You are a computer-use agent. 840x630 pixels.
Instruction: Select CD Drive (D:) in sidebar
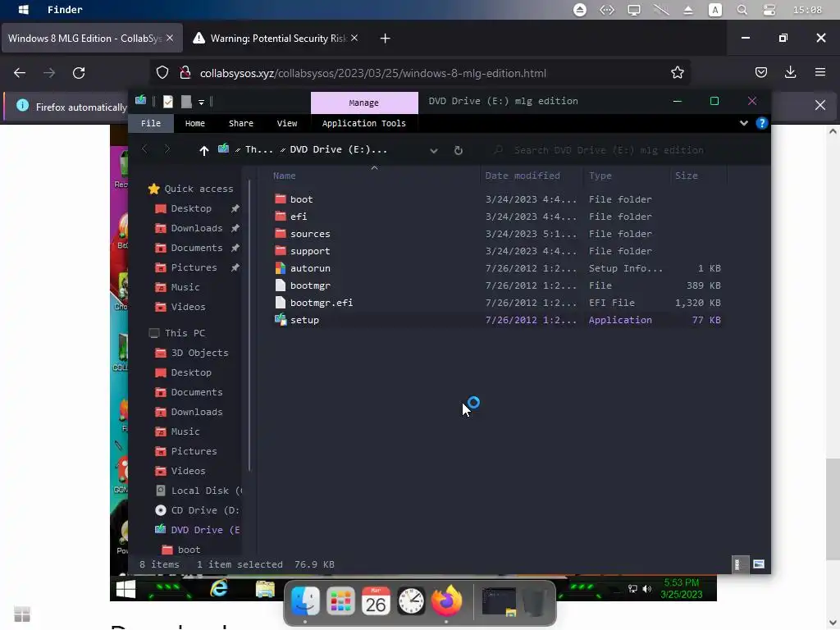(197, 510)
